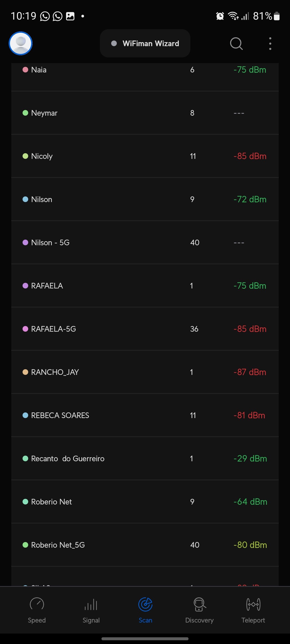Tap the -85 dBm signal of RAFAELA-5G
The image size is (290, 644).
250,329
